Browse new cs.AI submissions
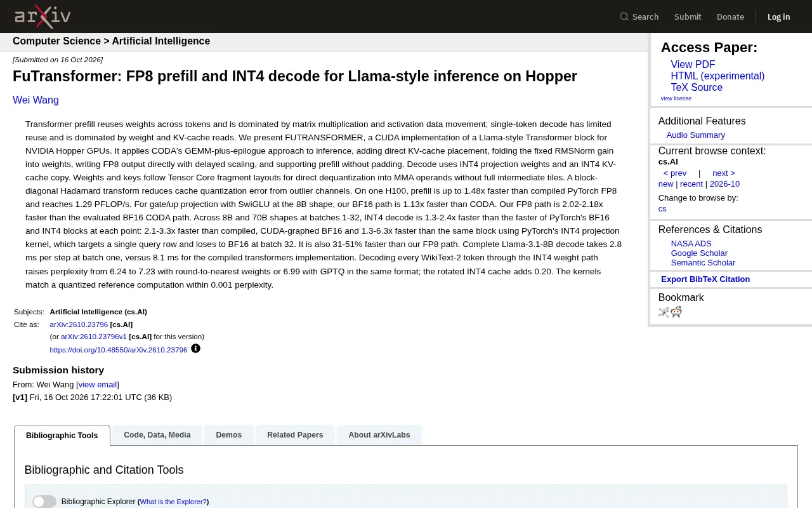 (x=666, y=184)
